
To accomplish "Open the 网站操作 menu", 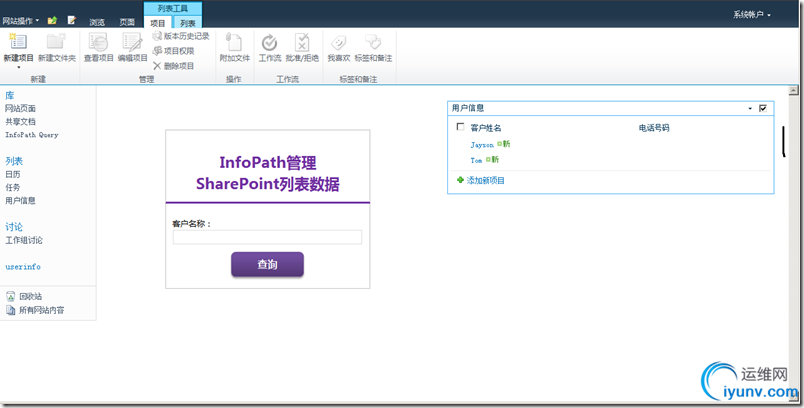I will (x=21, y=21).
